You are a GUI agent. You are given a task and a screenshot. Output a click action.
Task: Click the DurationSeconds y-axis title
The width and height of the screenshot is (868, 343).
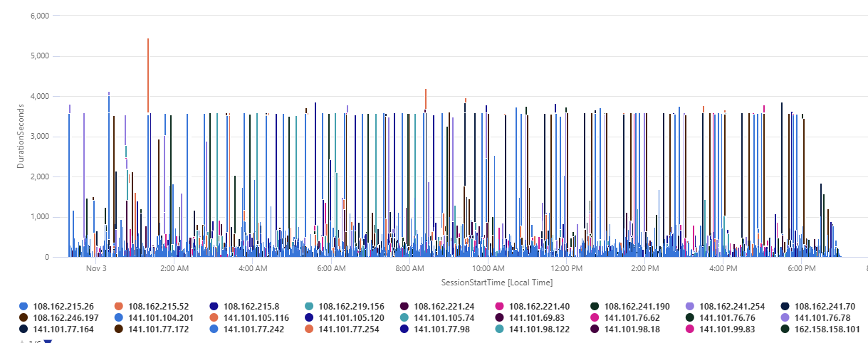pyautogui.click(x=21, y=136)
